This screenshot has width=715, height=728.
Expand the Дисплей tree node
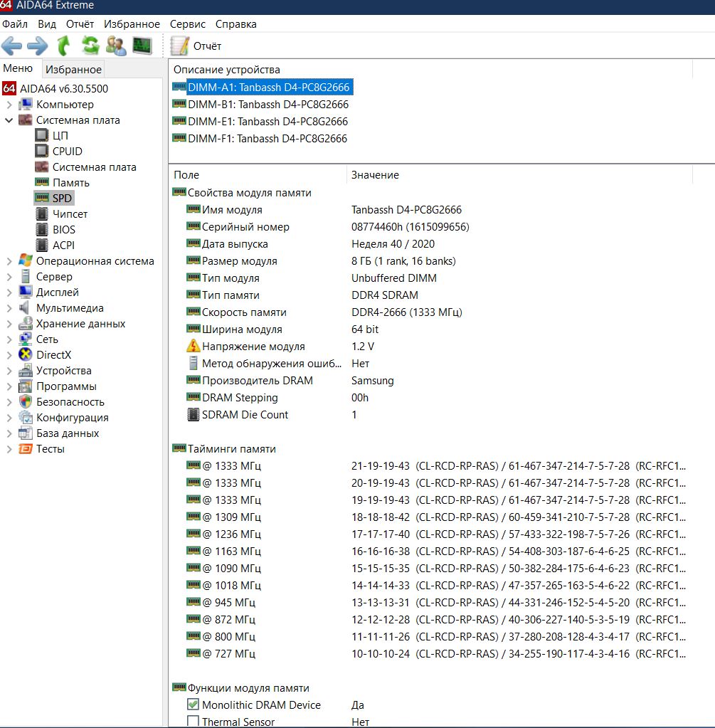click(x=9, y=292)
